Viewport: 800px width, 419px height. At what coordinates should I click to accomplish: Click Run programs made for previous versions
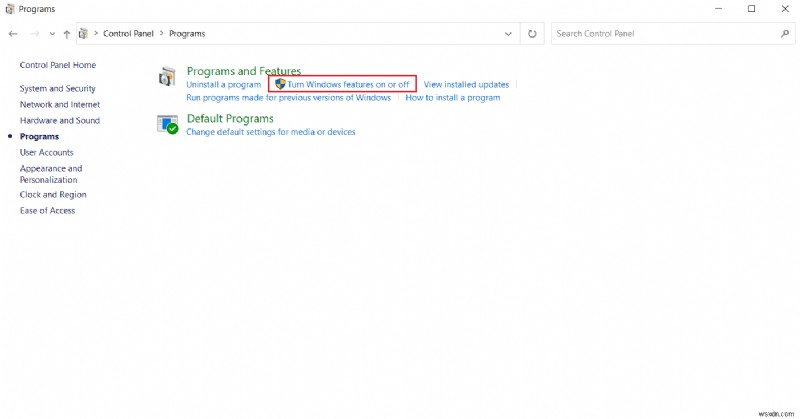point(288,97)
